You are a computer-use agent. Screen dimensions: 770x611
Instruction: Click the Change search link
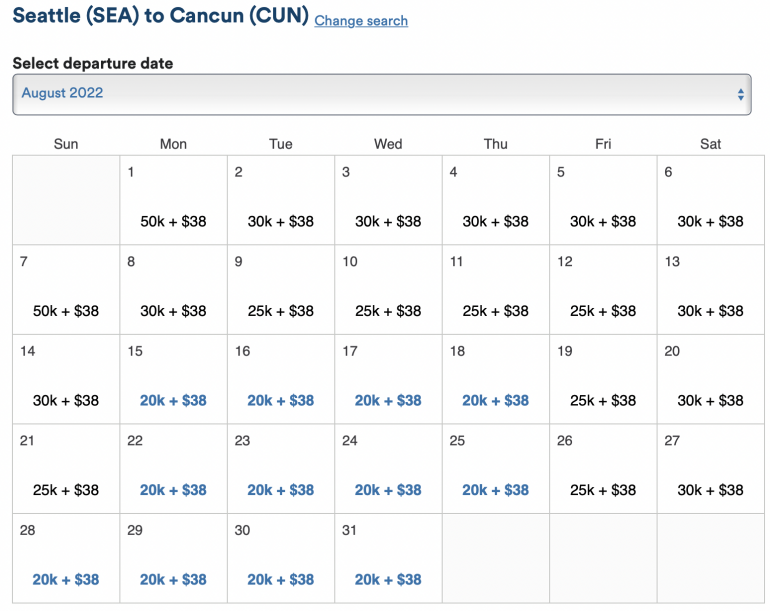(x=361, y=21)
